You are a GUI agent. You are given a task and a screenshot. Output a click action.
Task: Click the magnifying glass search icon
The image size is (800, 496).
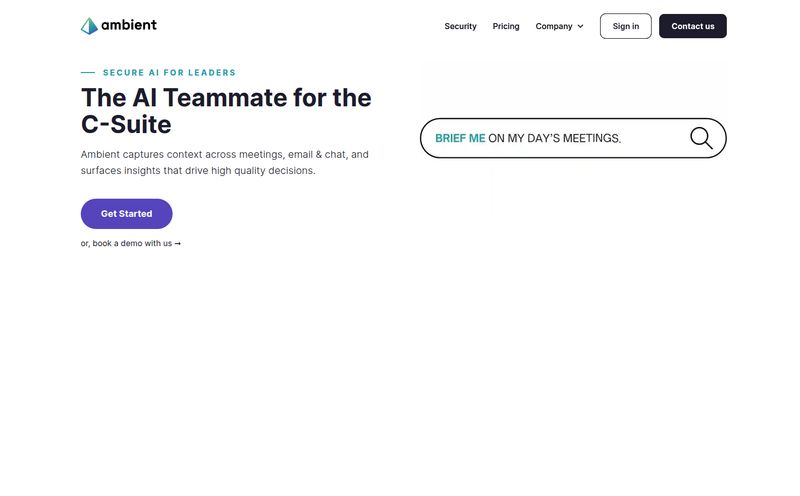(x=701, y=138)
